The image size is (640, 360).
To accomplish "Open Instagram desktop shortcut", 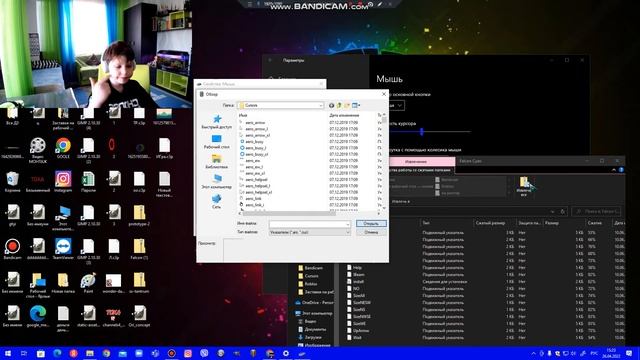I will click(63, 182).
